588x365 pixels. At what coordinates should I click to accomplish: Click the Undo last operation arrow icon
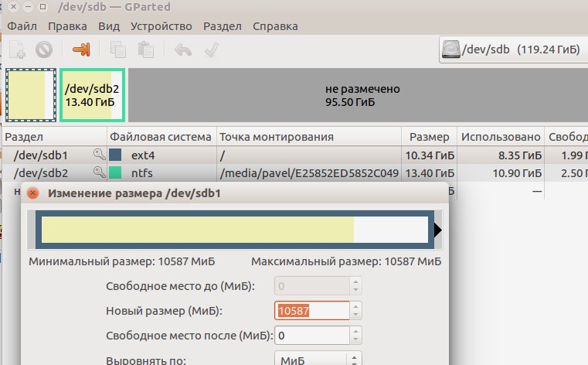click(183, 50)
